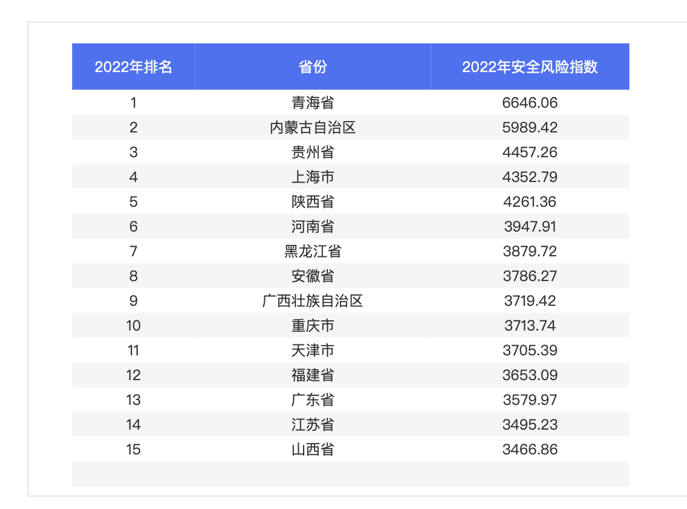Select the 广西壮族自治区 cell
The width and height of the screenshot is (687, 509).
coord(312,300)
